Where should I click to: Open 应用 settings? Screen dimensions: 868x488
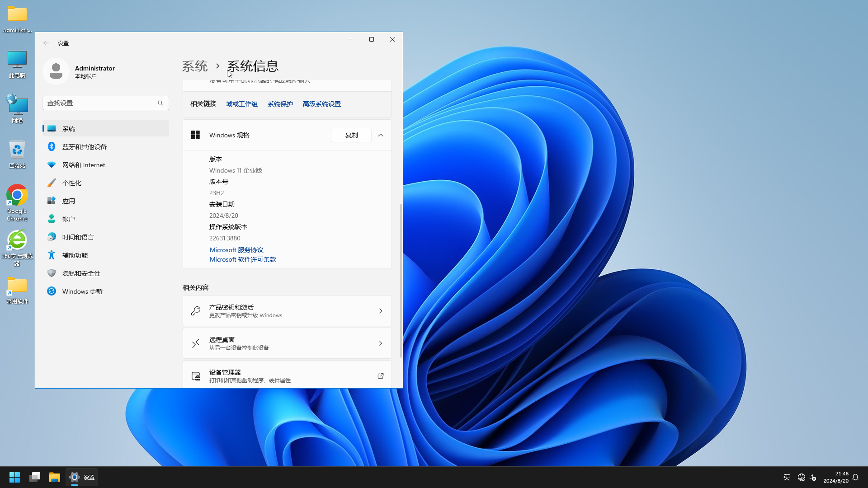pos(106,201)
